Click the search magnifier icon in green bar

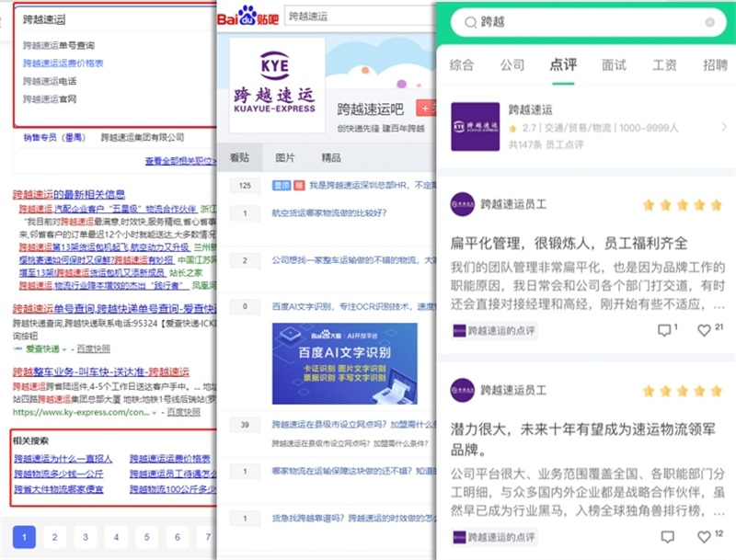tap(470, 22)
